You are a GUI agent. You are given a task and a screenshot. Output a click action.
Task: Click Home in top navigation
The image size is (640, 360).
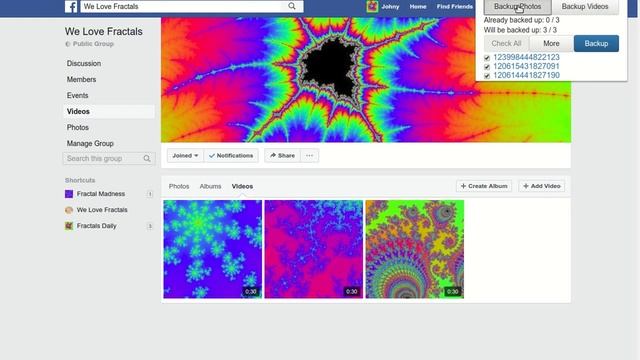click(x=418, y=7)
